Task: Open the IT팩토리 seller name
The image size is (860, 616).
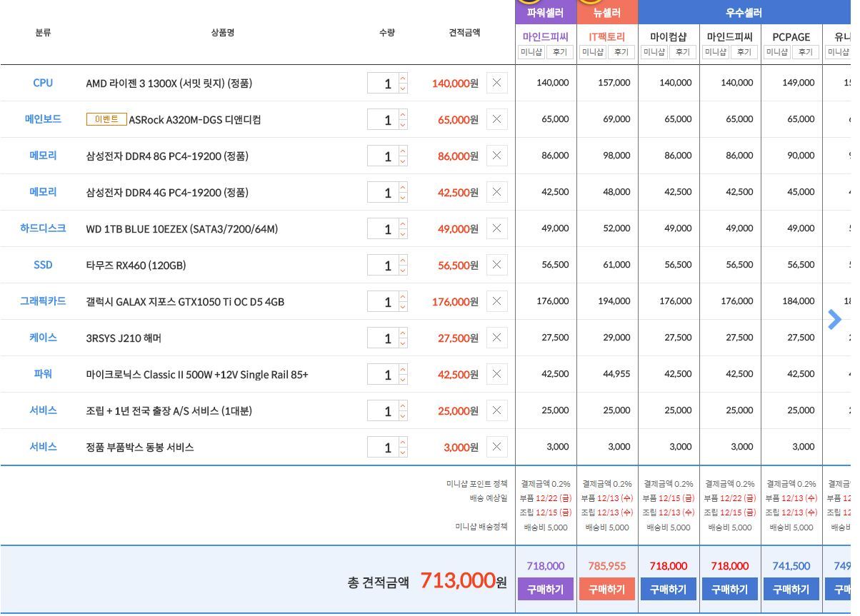Action: (607, 36)
